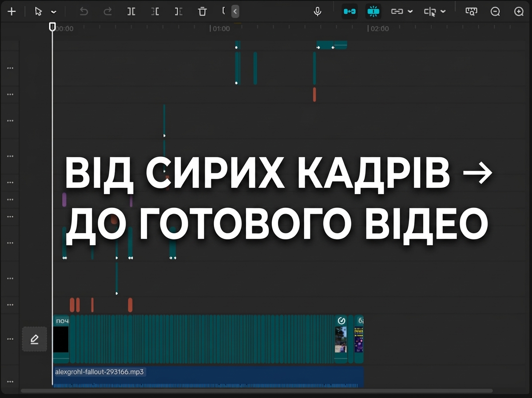
Task: Toggle auto snapping
Action: (373, 12)
